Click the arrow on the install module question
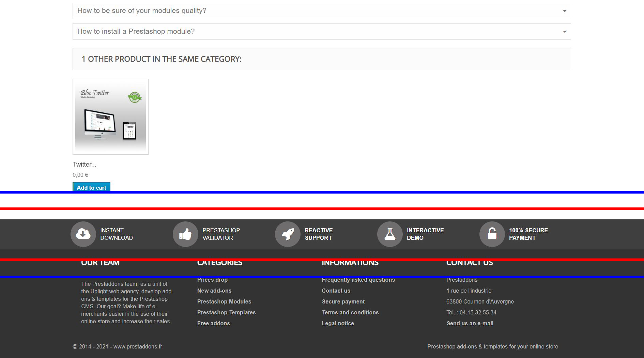Viewport: 644px width, 358px height. pyautogui.click(x=565, y=32)
